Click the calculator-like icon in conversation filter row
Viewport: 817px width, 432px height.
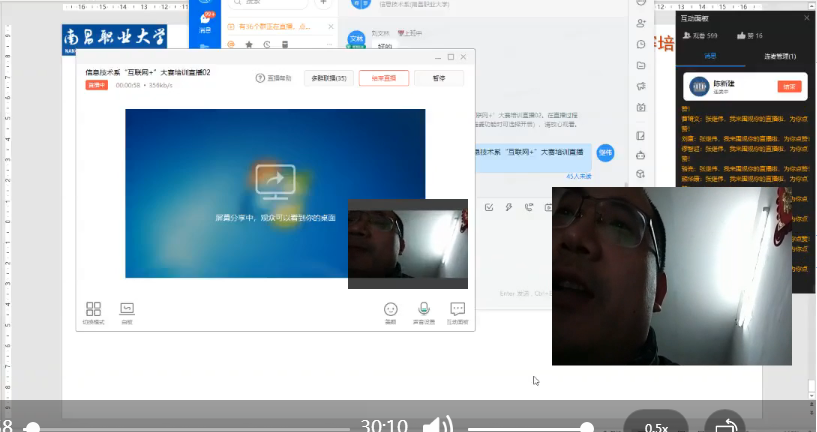click(285, 44)
